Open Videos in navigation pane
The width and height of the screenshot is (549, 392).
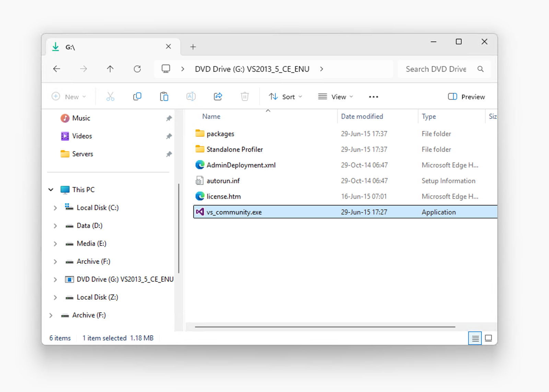[82, 136]
